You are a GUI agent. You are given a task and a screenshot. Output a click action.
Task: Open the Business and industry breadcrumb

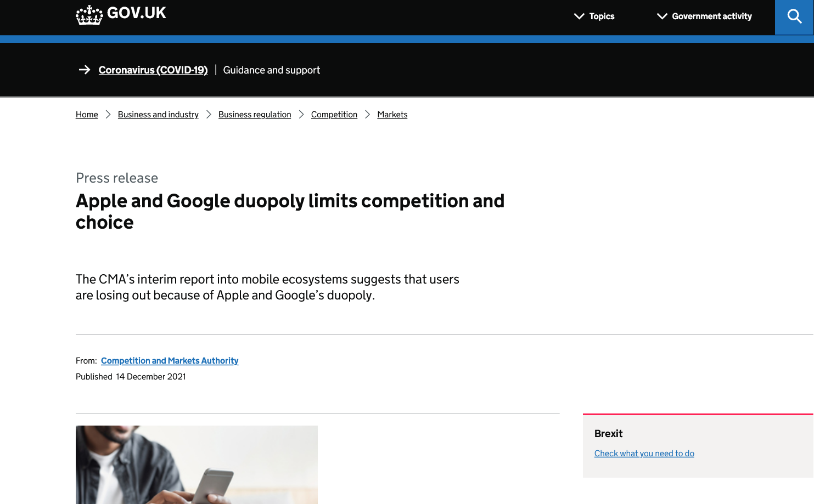(158, 115)
